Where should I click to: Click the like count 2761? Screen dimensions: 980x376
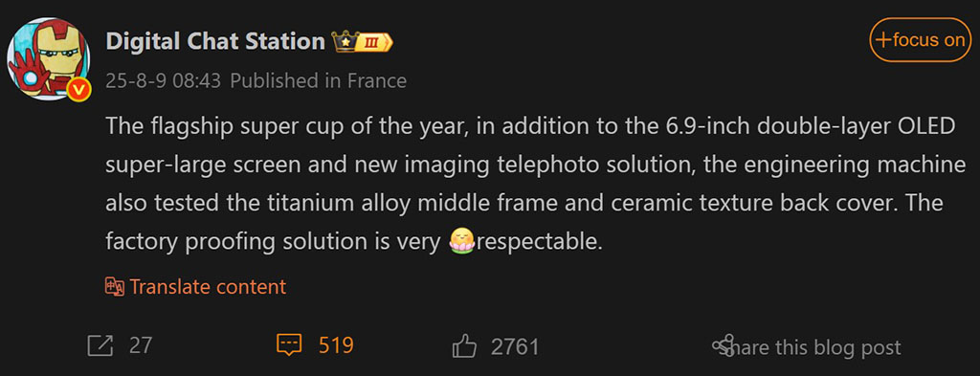click(x=515, y=346)
